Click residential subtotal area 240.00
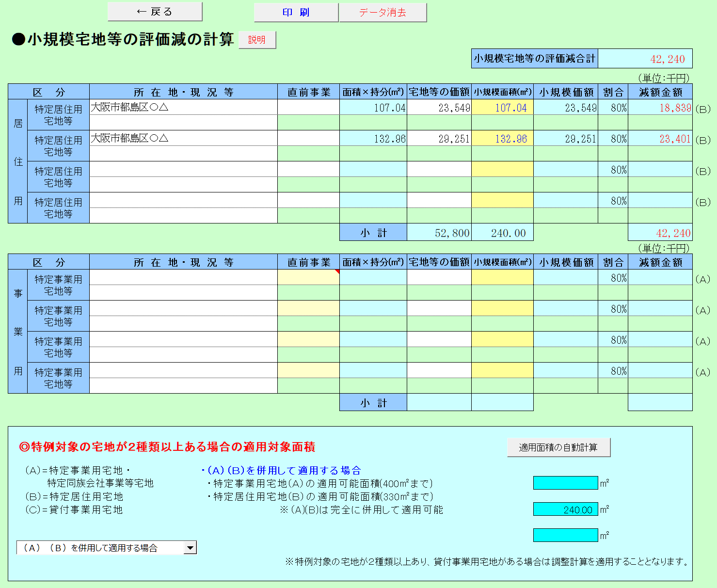 click(502, 232)
